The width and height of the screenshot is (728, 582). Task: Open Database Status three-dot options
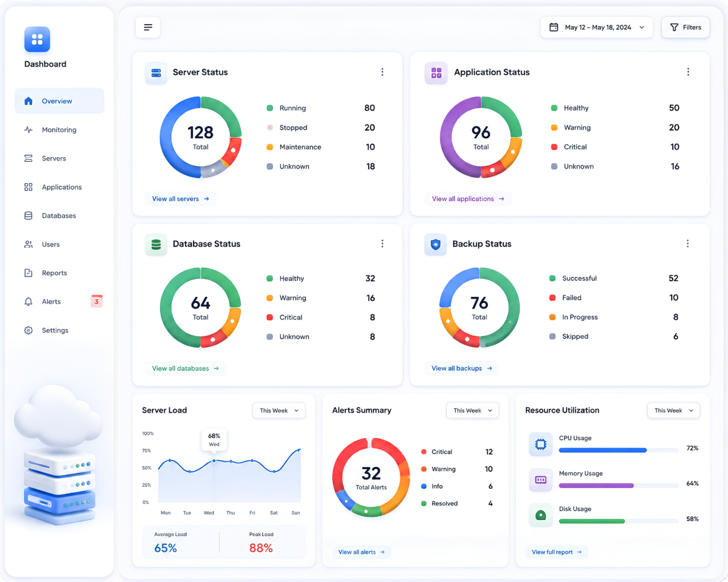tap(382, 244)
